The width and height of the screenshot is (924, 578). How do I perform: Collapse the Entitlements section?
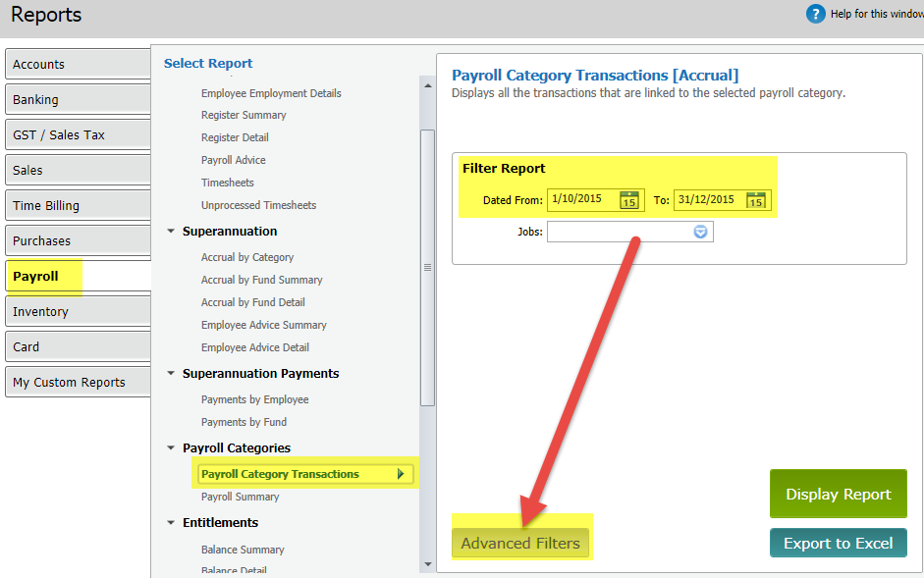pos(171,523)
